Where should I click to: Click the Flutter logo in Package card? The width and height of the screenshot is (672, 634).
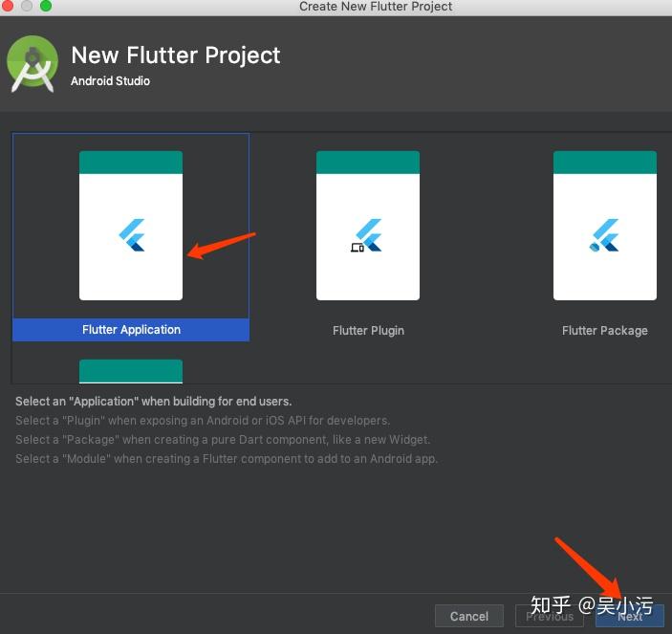point(604,235)
